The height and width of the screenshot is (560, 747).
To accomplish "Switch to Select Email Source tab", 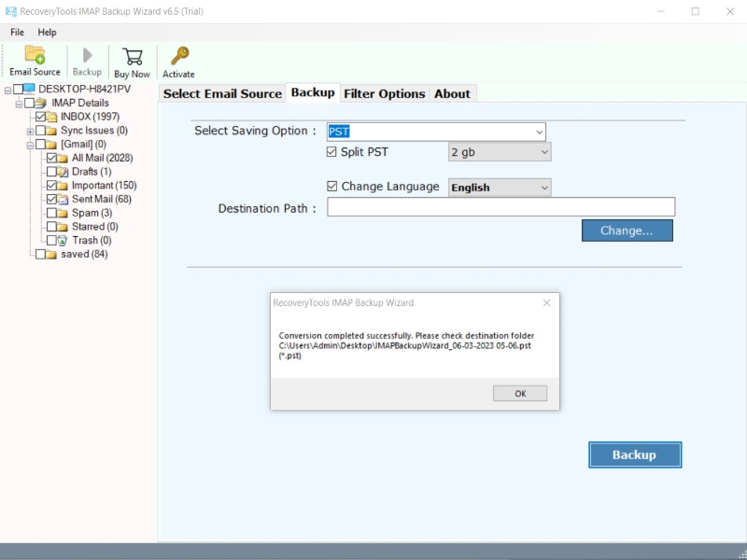I will pyautogui.click(x=222, y=94).
